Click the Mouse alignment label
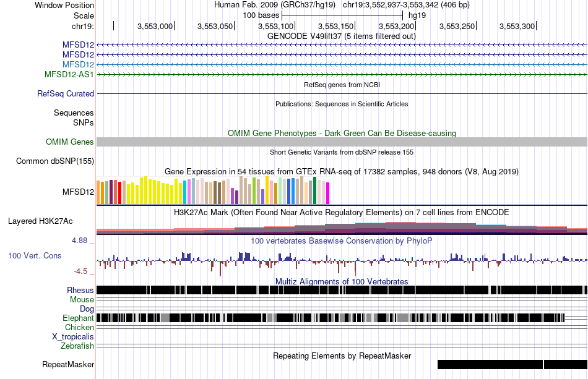The image size is (588, 379). (x=82, y=300)
